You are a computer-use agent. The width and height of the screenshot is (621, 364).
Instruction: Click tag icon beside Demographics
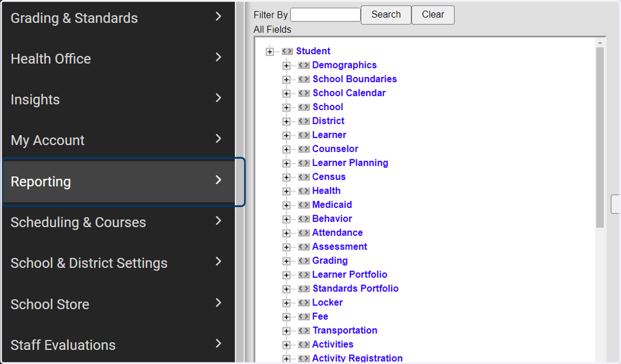tap(304, 65)
